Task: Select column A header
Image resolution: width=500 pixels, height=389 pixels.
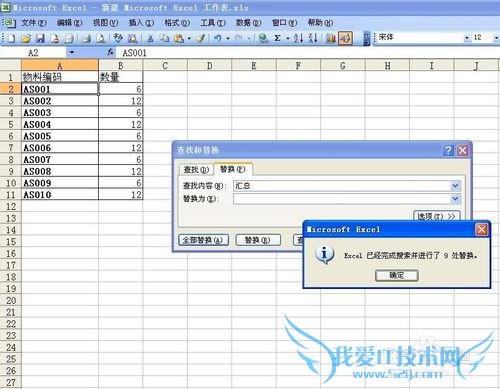Action: 60,65
